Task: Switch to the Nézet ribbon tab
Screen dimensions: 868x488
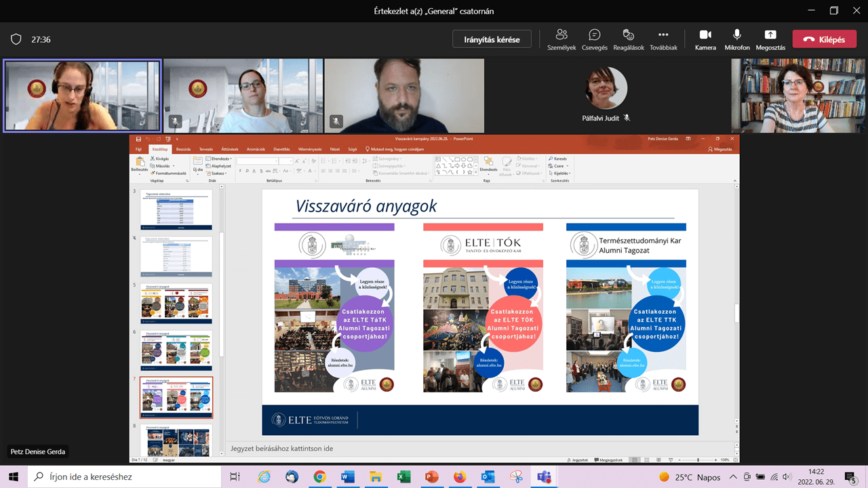Action: coord(335,149)
